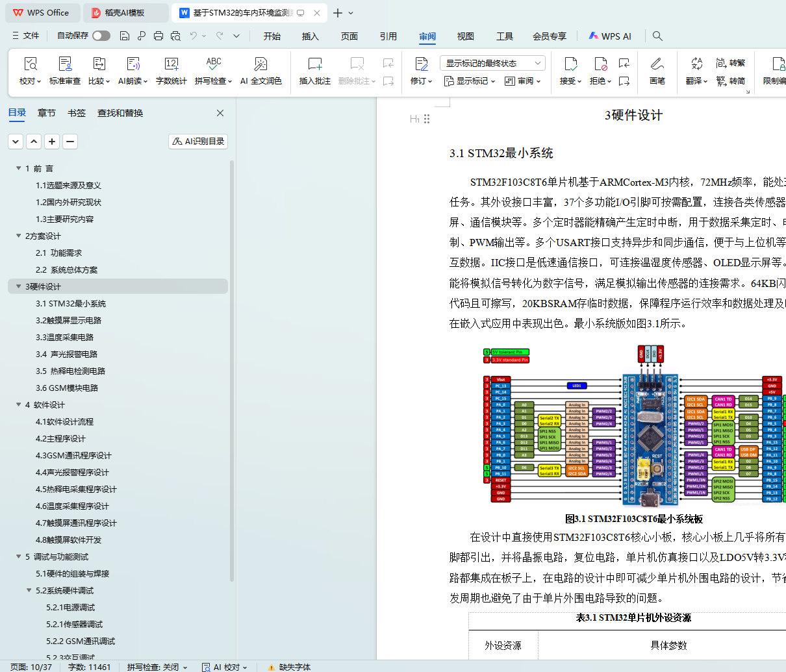Image resolution: width=786 pixels, height=672 pixels.
Task: Click the AI识别目录 button
Action: 198,141
